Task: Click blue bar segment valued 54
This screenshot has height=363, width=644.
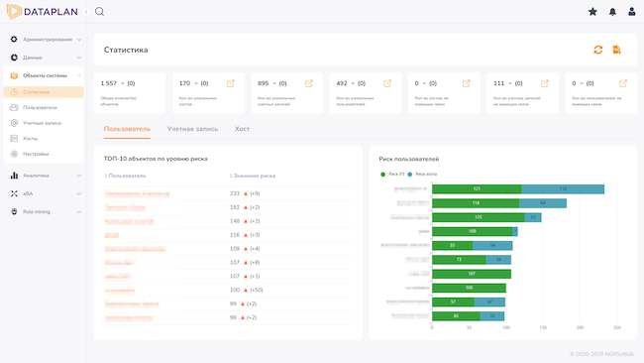Action: coord(492,245)
